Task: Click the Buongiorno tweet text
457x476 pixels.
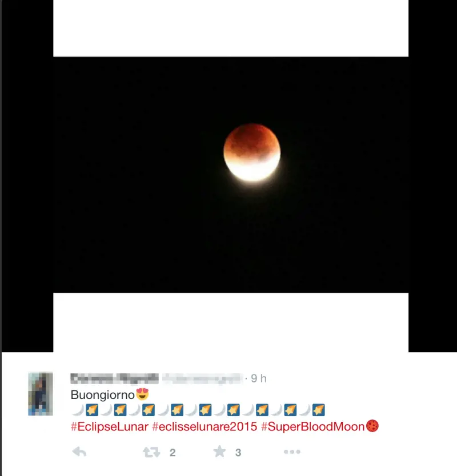Action: click(x=103, y=395)
